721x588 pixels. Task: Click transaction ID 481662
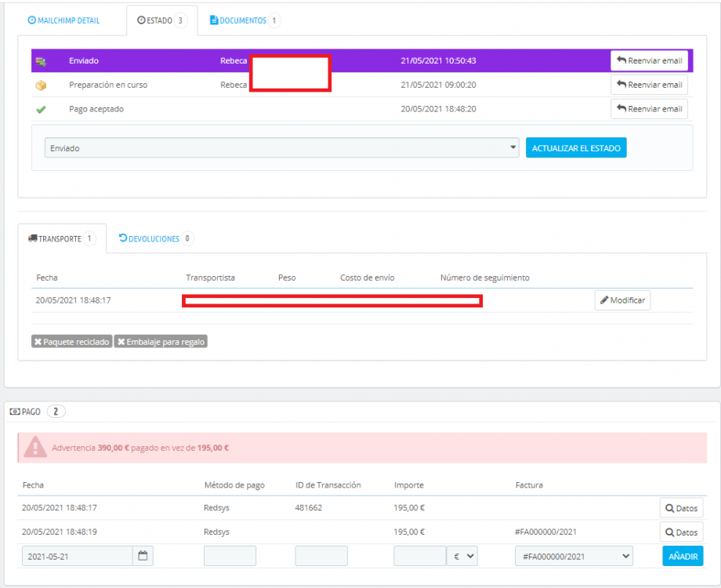coord(308,508)
